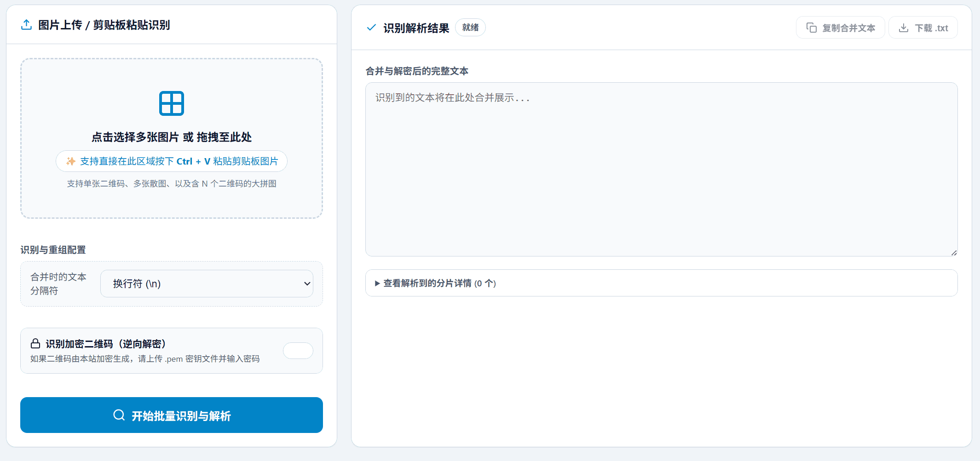Image resolution: width=980 pixels, height=461 pixels.
Task: Open the 合并时的文本分隔符 dropdown
Action: point(207,284)
